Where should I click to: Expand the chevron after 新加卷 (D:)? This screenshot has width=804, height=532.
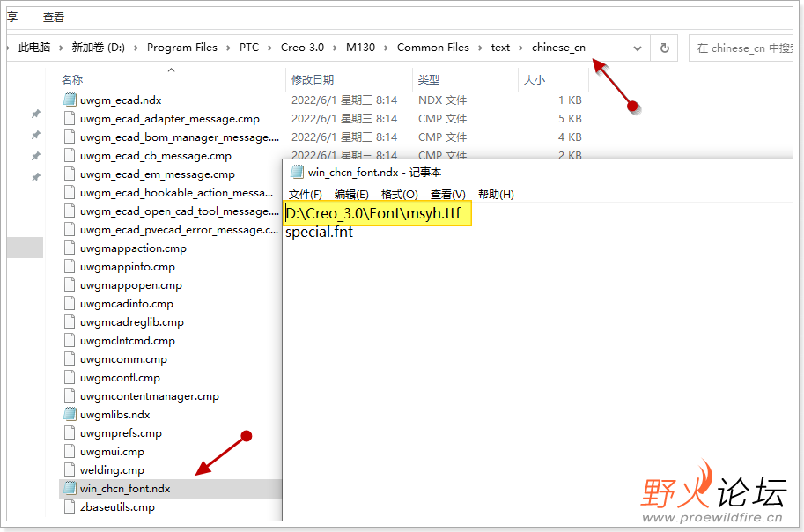(136, 48)
